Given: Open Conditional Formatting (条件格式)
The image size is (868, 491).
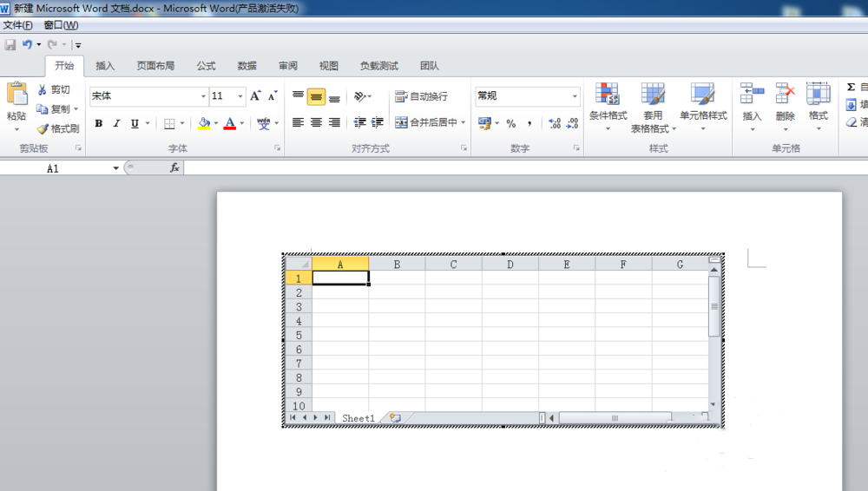Looking at the screenshot, I should pos(608,108).
